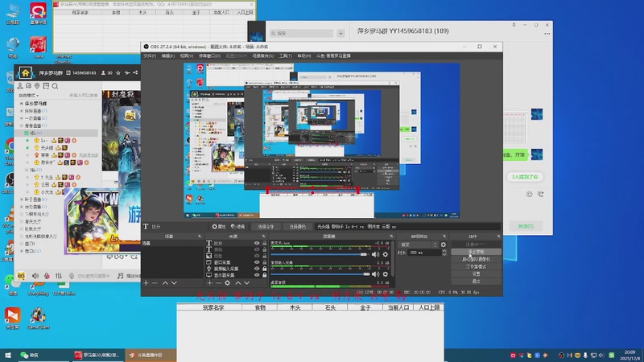Adjust the transition duration stepper arrows
This screenshot has width=644, height=362.
click(444, 253)
